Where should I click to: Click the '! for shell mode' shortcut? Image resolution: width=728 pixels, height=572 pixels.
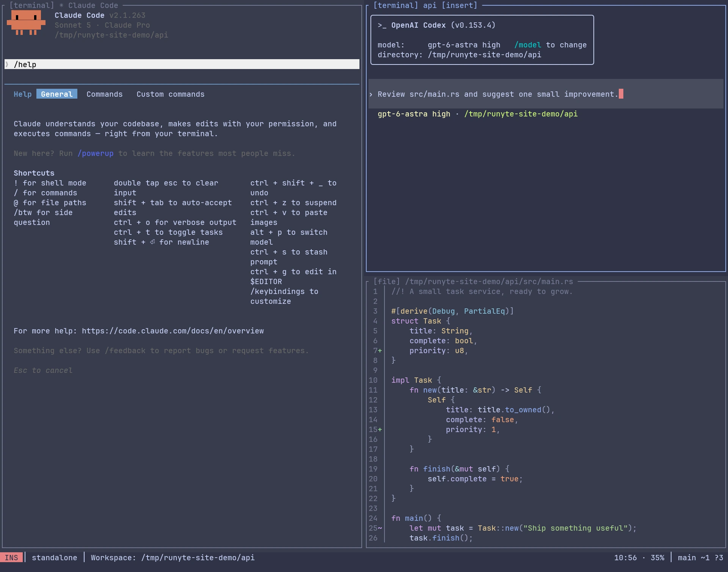click(x=50, y=183)
